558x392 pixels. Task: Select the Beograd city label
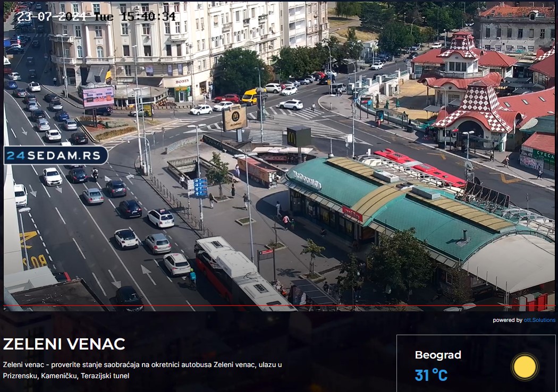pos(438,355)
